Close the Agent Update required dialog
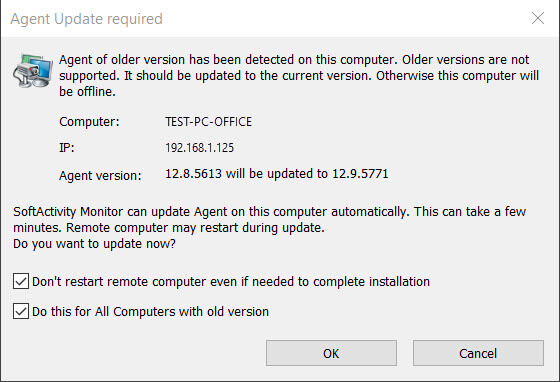 tap(538, 18)
